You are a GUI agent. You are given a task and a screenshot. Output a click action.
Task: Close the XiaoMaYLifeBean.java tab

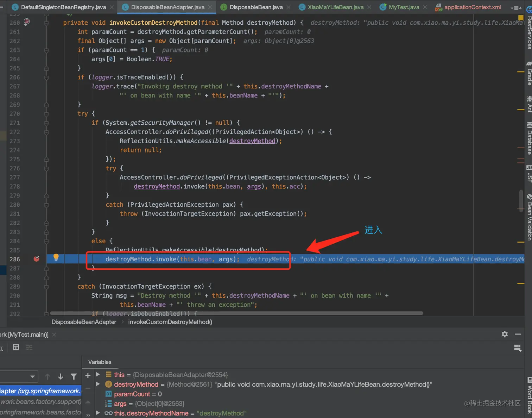click(369, 7)
